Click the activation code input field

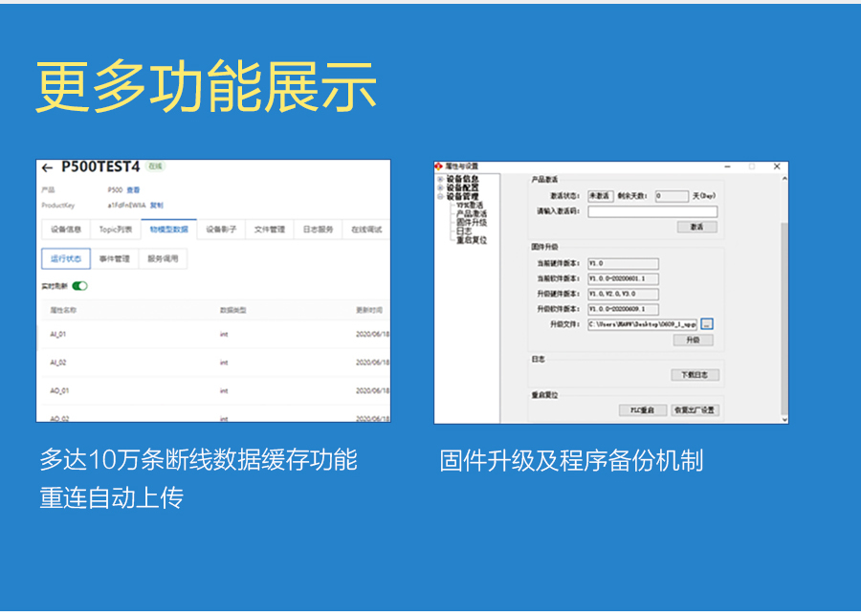(x=651, y=212)
